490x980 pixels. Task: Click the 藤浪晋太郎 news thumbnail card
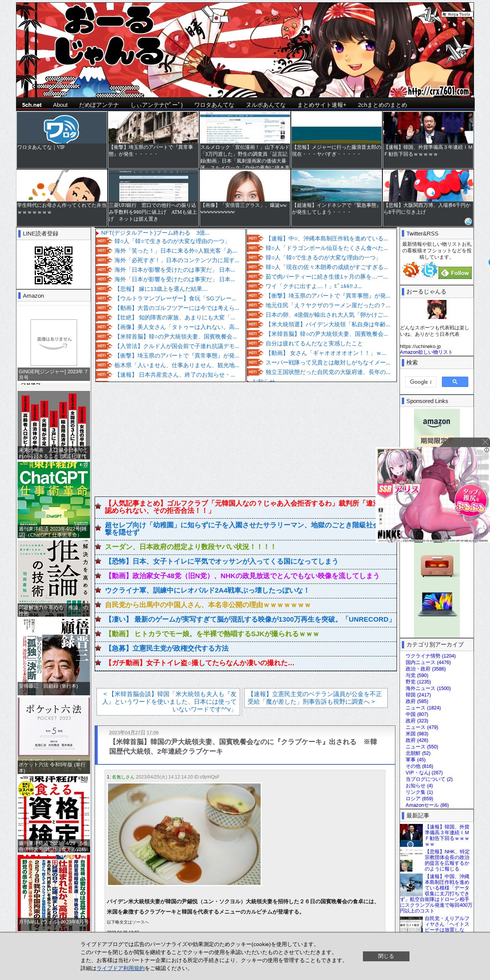click(337, 140)
